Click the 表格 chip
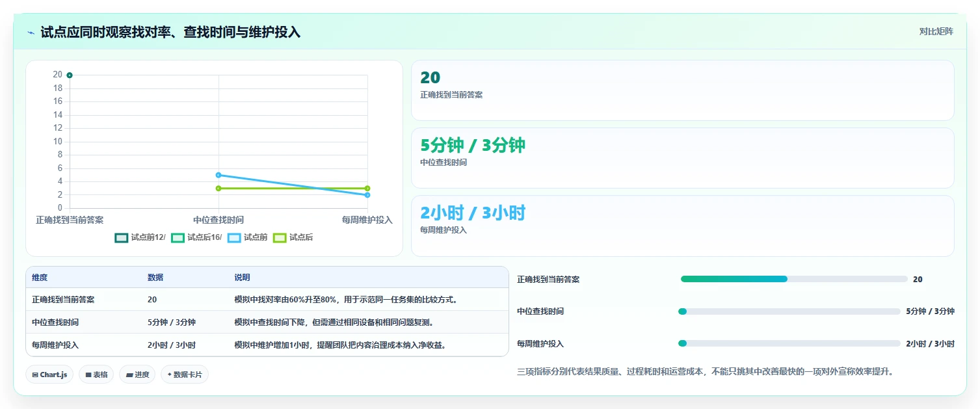 96,375
